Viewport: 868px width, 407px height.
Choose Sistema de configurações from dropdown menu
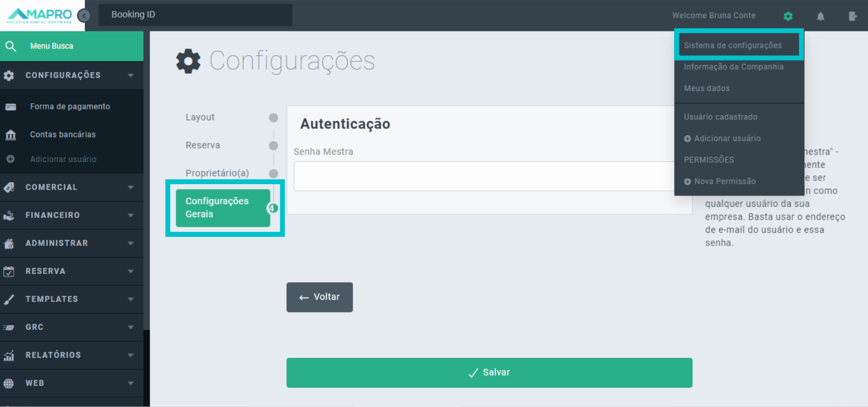click(x=732, y=45)
